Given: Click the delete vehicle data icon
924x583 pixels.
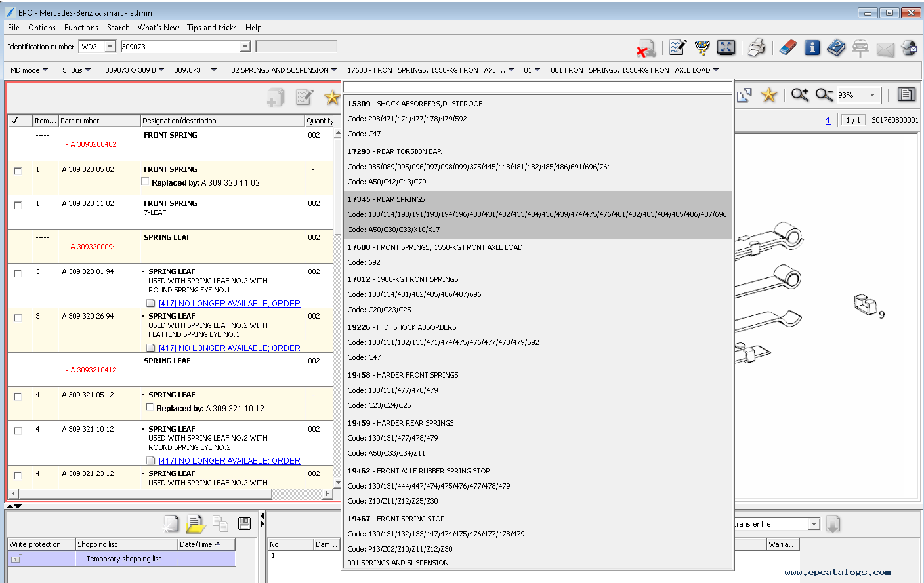Looking at the screenshot, I should tap(646, 48).
